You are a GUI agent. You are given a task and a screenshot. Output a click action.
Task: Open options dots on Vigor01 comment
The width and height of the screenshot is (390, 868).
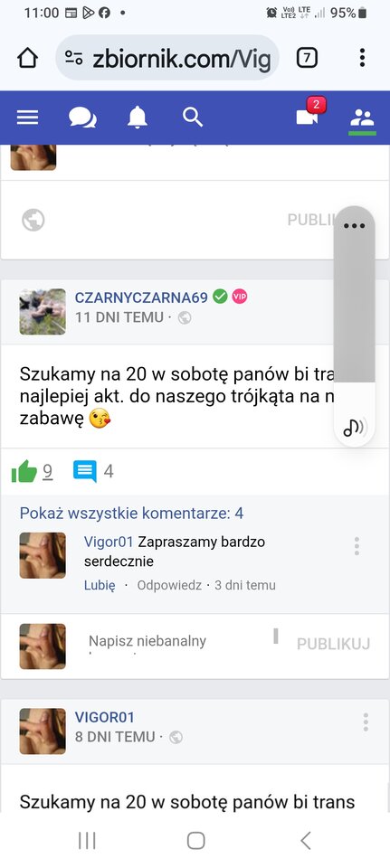pos(357,546)
